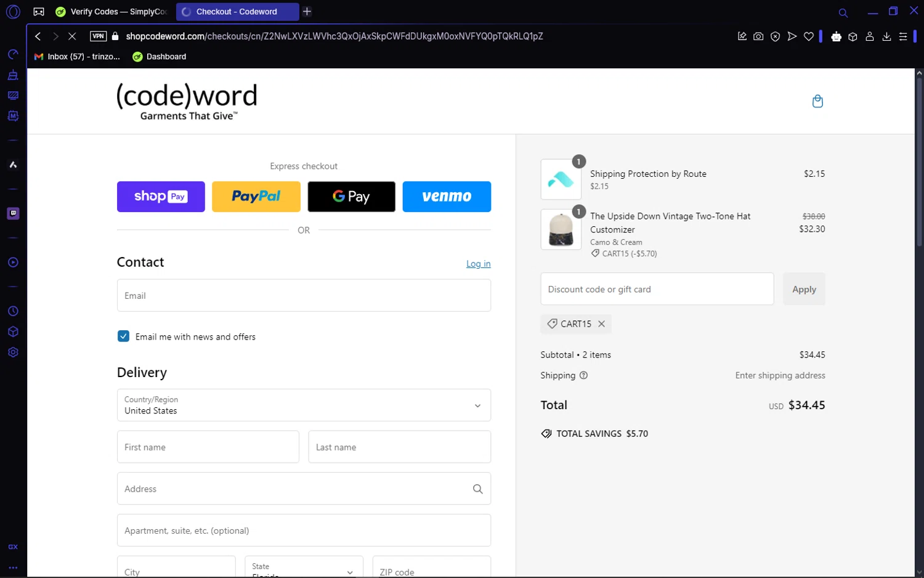Image resolution: width=924 pixels, height=578 pixels.
Task: Focus the Last name field
Action: click(399, 447)
